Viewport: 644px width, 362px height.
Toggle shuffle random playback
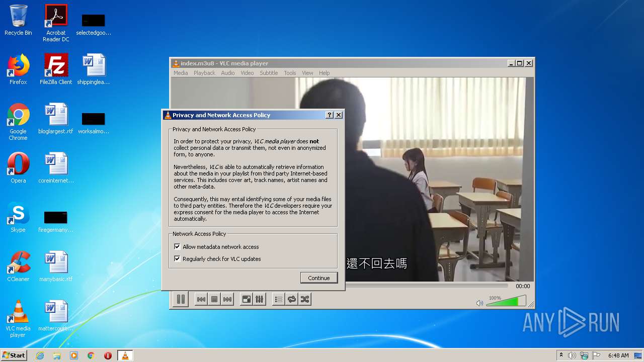pos(304,299)
